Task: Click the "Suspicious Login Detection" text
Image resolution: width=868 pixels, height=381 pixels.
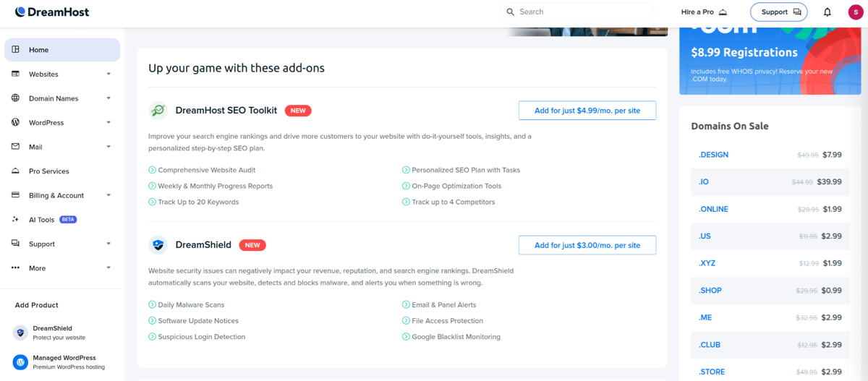Action: 201,336
